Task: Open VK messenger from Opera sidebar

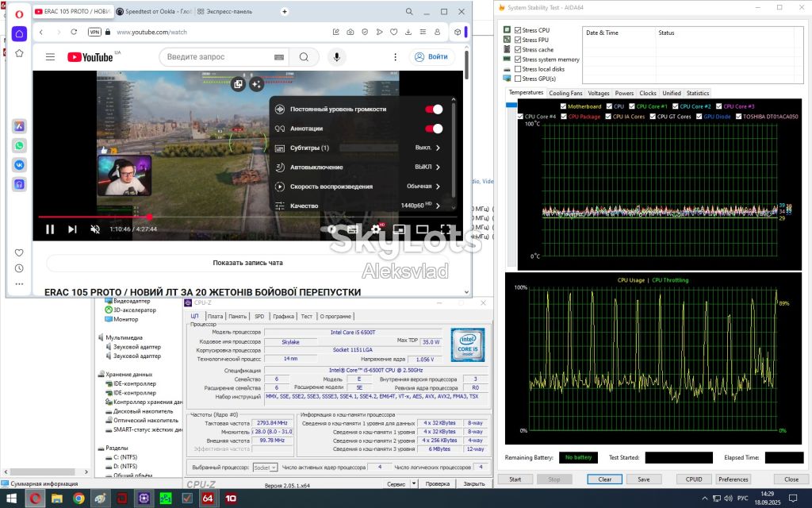Action: click(19, 165)
